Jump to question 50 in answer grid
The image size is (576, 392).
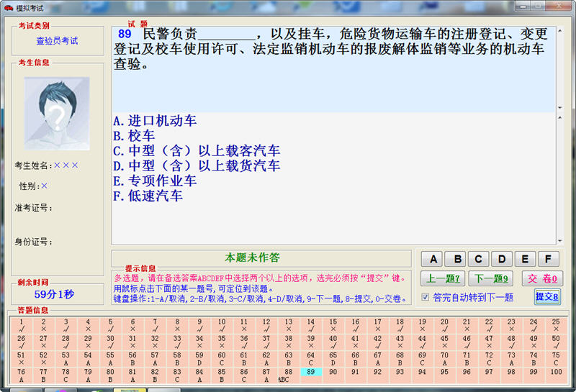point(556,342)
